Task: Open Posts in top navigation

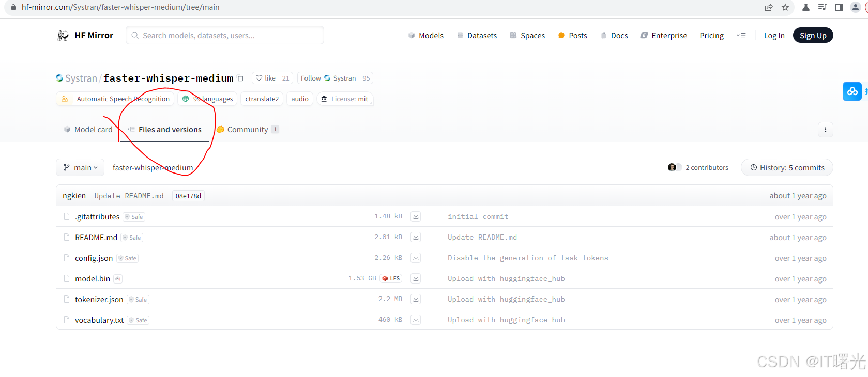Action: tap(573, 35)
